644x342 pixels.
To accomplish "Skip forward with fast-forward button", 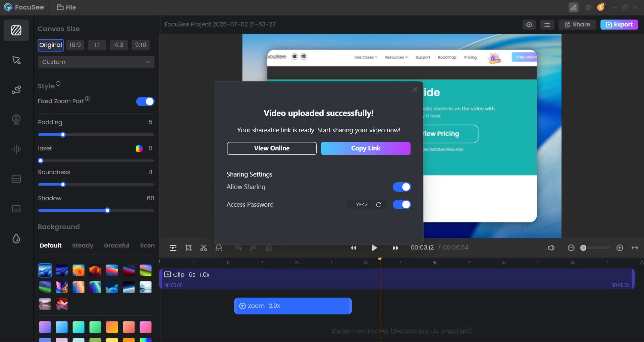I will tap(396, 248).
